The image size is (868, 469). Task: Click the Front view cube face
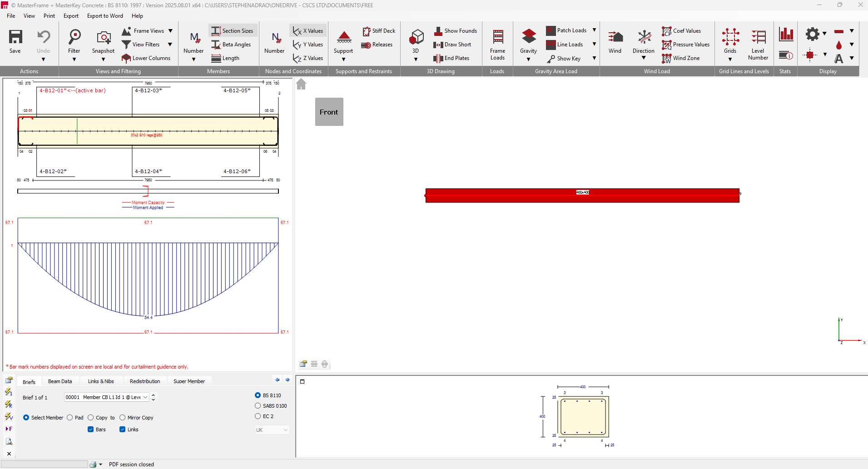329,112
